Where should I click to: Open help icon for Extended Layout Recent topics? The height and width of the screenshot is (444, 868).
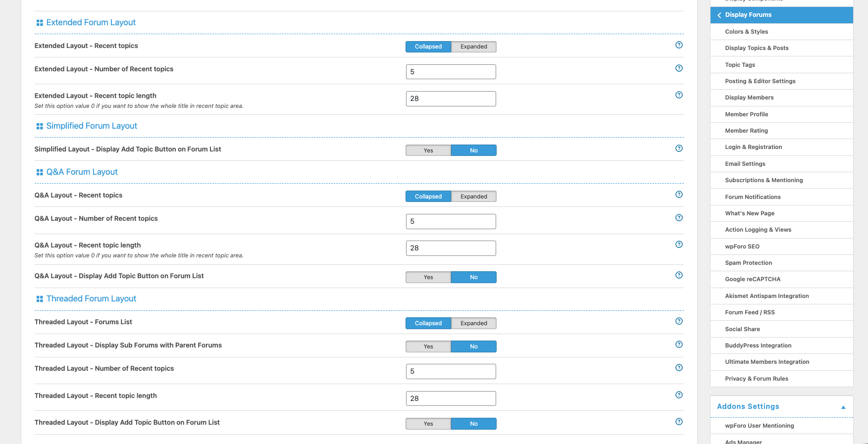point(679,45)
